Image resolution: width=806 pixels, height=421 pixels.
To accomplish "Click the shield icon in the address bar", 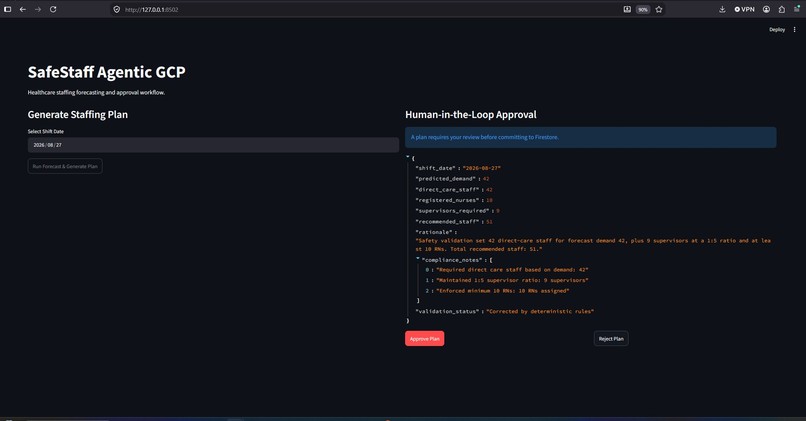I will [x=117, y=9].
